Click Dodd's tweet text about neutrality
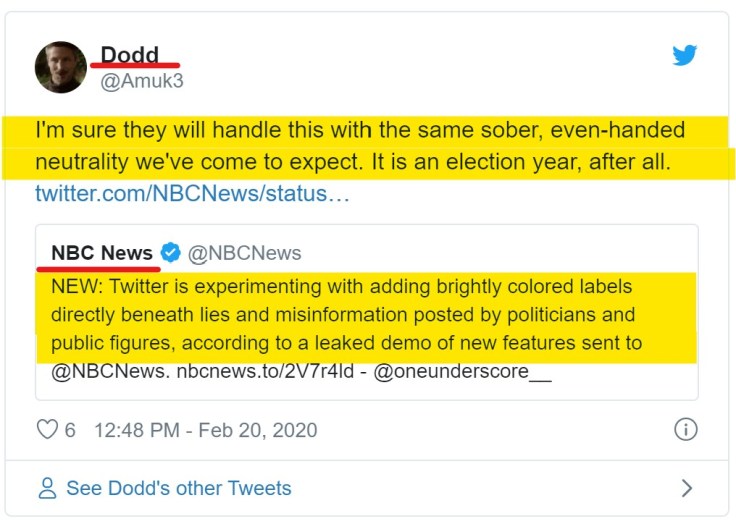This screenshot has height=524, width=736. (x=360, y=146)
